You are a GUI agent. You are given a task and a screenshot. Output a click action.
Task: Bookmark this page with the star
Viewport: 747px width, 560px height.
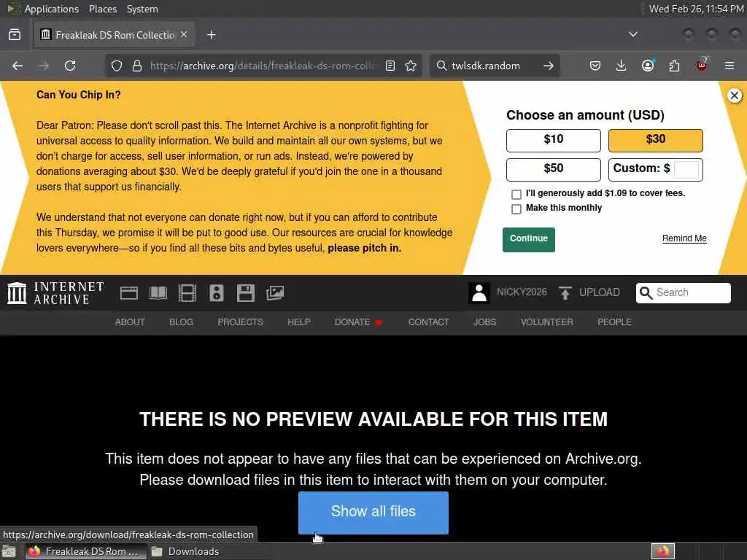(411, 66)
